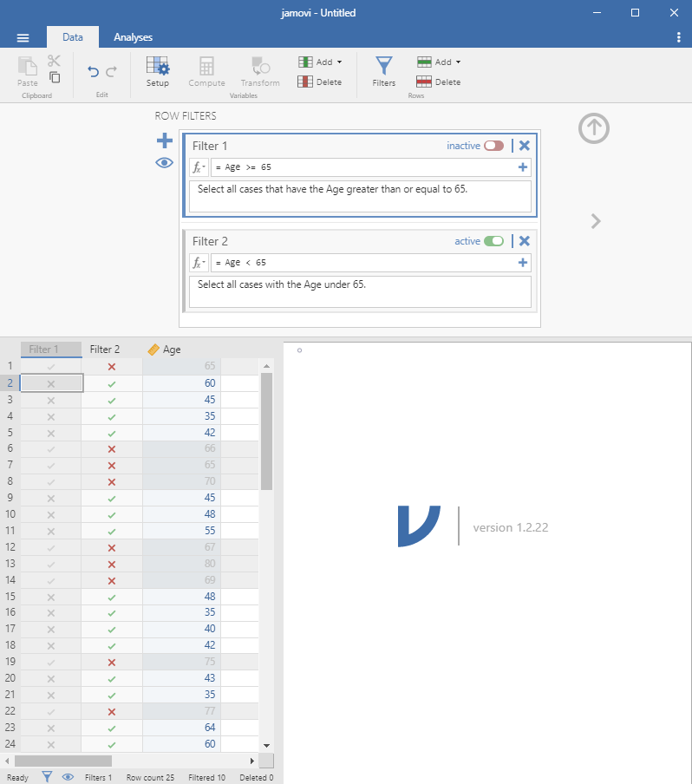Undo the last edit
This screenshot has height=784, width=692.
(93, 72)
